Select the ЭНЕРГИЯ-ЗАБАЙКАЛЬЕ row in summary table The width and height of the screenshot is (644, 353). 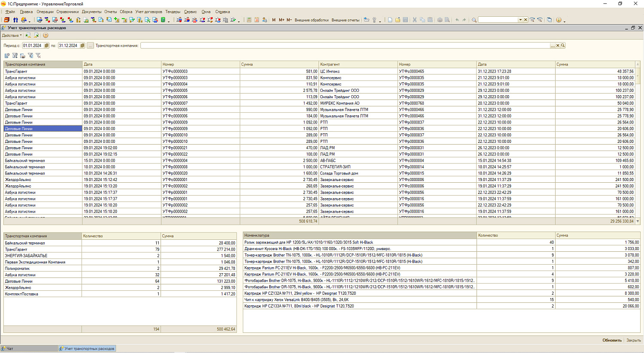tap(120, 256)
